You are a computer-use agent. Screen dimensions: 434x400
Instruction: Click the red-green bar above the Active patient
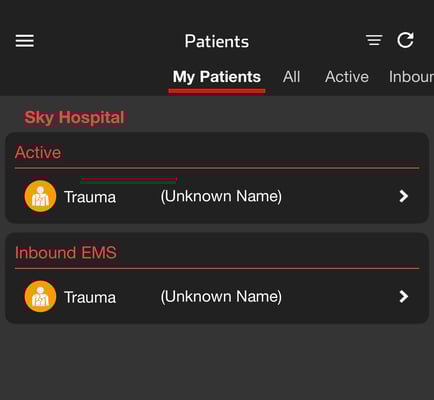(x=129, y=180)
